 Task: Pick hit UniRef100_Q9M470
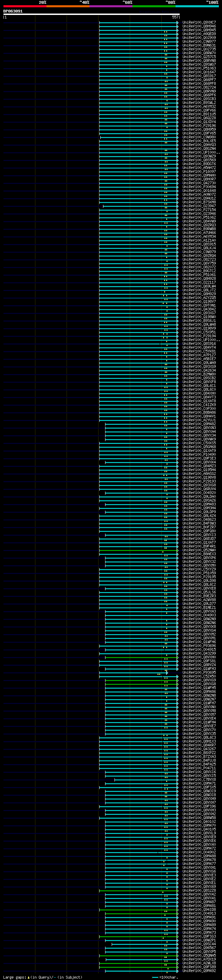199,826
